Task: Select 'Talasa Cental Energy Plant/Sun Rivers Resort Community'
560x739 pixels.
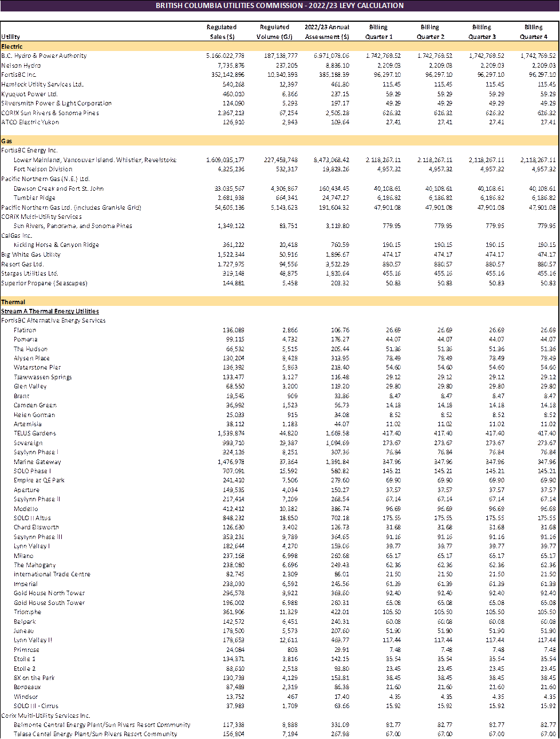Action: point(96,734)
